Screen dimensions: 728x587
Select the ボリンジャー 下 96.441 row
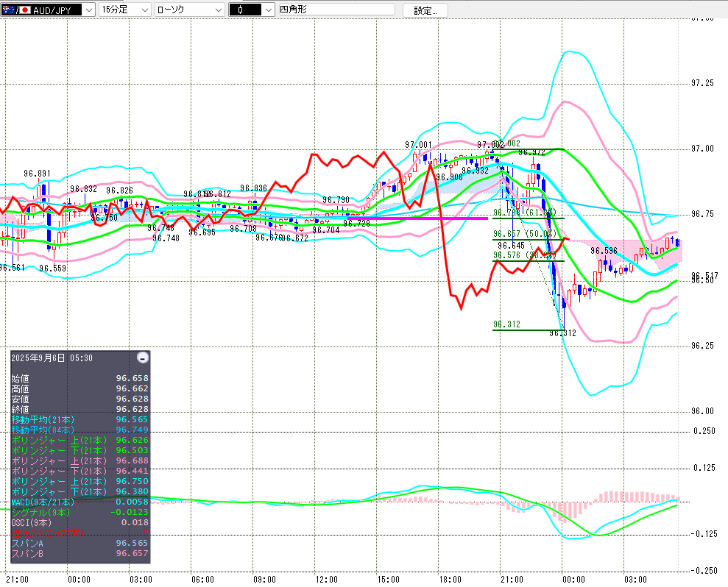coord(79,471)
